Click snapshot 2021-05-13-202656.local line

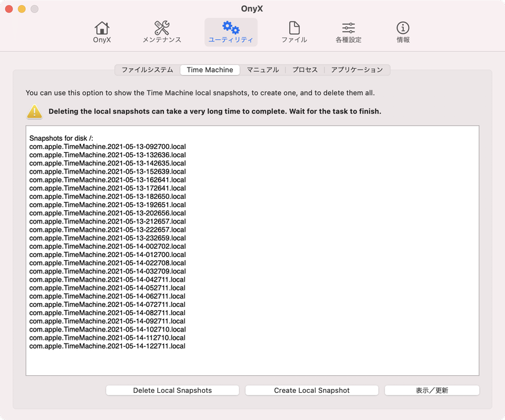click(107, 213)
